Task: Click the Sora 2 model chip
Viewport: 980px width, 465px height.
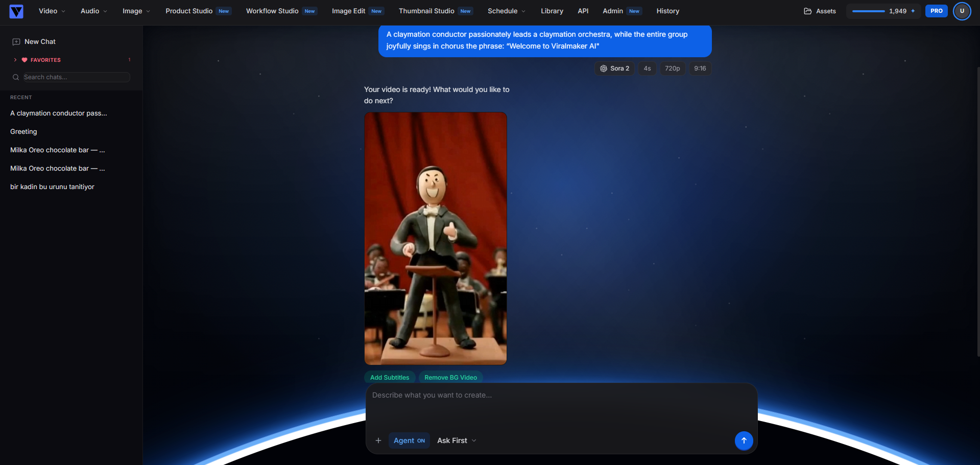Action: (614, 68)
